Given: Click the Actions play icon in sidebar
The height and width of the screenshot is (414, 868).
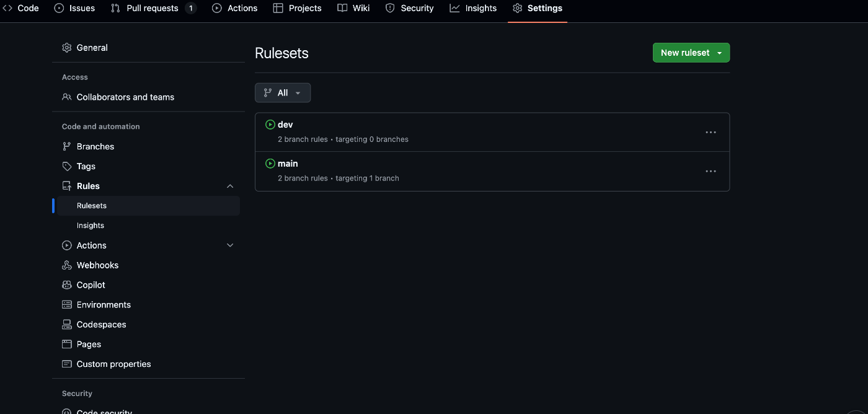Looking at the screenshot, I should point(67,245).
